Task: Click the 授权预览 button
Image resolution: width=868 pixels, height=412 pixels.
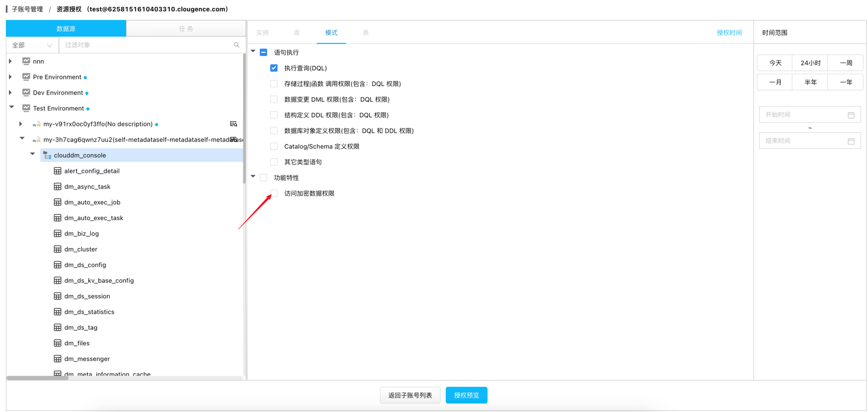Action: tap(467, 395)
